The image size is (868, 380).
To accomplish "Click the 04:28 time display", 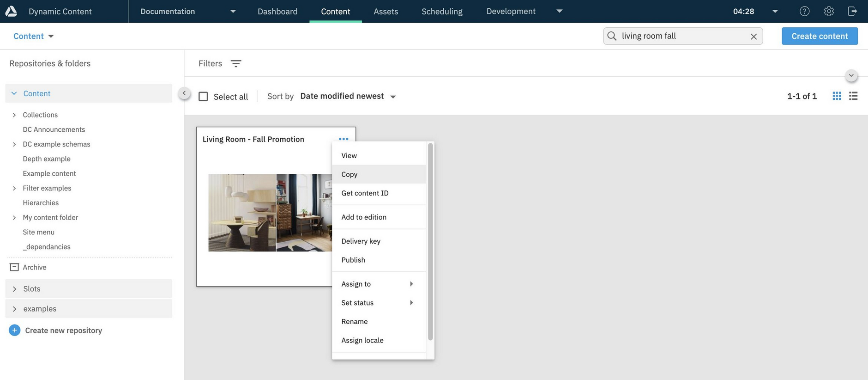I will [743, 11].
